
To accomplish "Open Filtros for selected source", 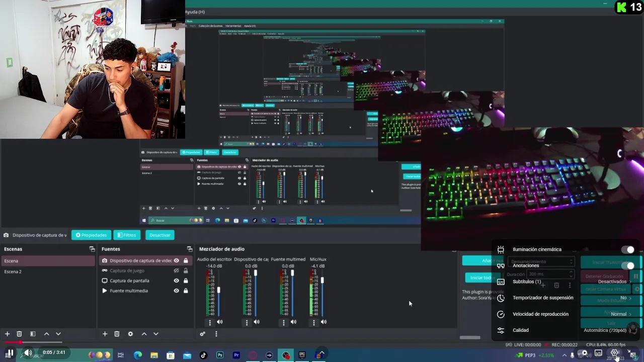I will pyautogui.click(x=127, y=235).
